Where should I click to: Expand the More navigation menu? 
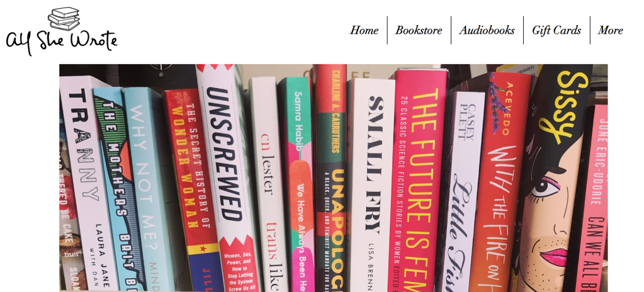(x=611, y=30)
